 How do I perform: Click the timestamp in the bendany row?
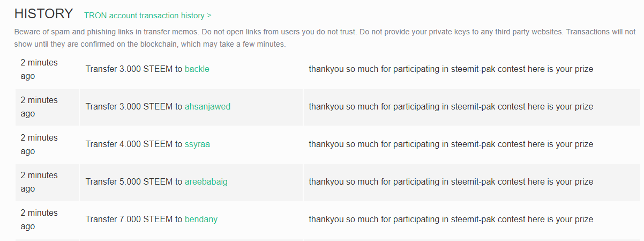tap(39, 220)
